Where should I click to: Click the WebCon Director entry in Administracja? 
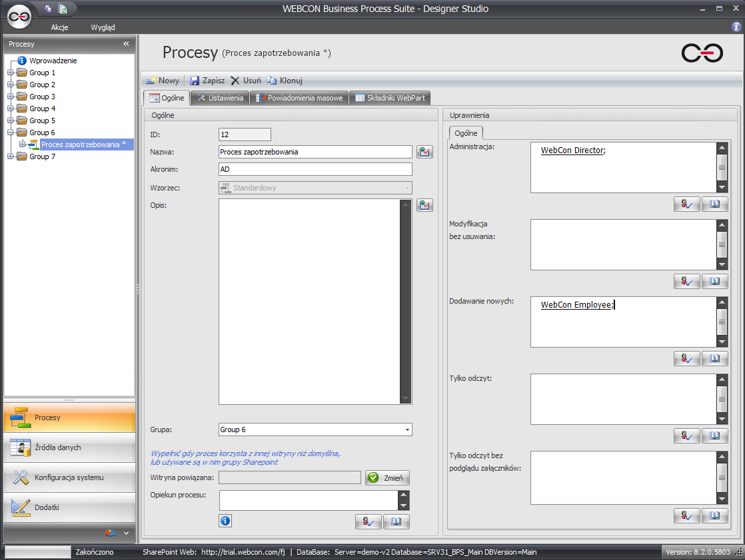point(572,150)
